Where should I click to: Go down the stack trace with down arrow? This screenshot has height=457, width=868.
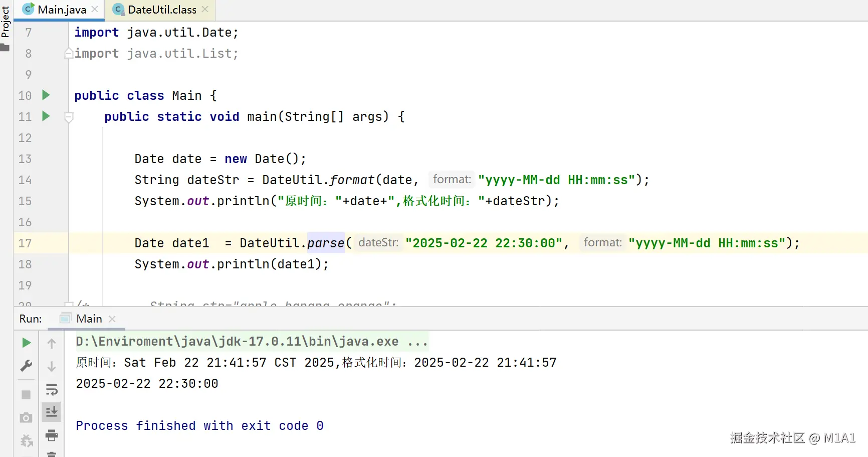click(52, 367)
